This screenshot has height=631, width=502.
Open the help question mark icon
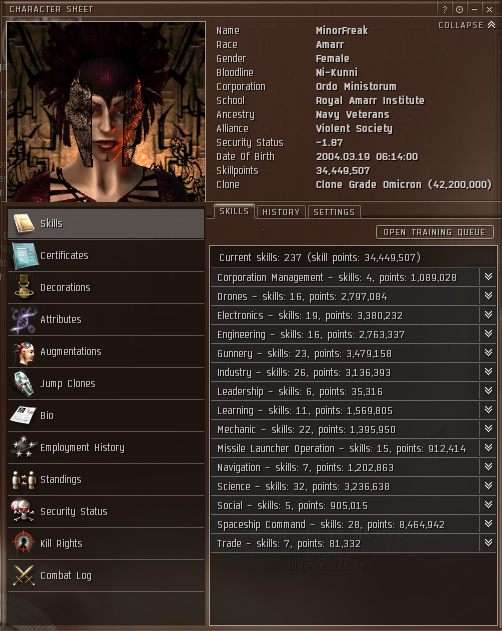pos(444,9)
